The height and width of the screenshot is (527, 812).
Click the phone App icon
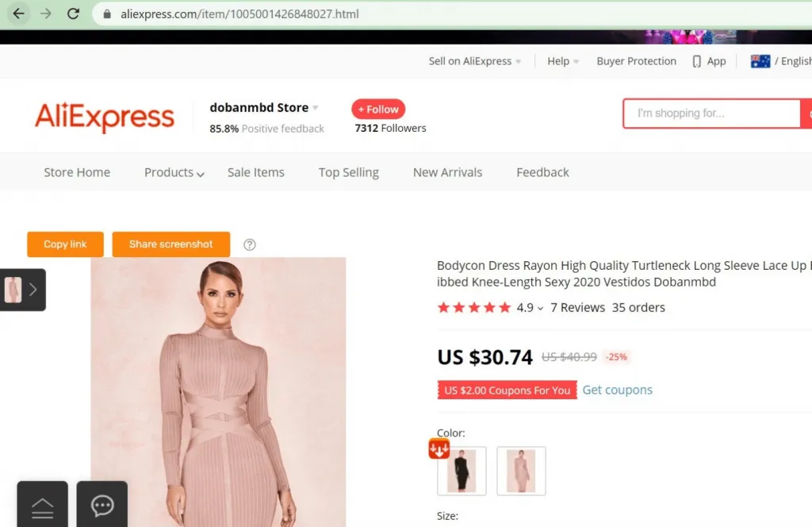tap(696, 62)
